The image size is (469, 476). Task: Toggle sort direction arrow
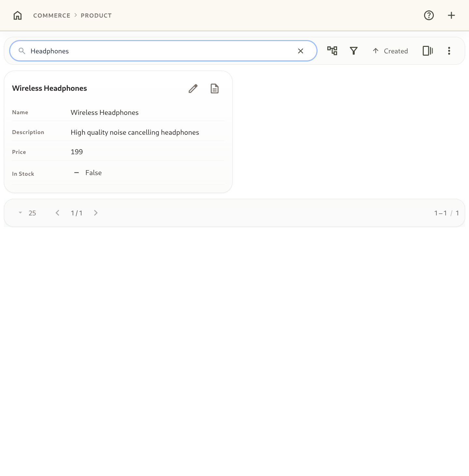pos(376,51)
